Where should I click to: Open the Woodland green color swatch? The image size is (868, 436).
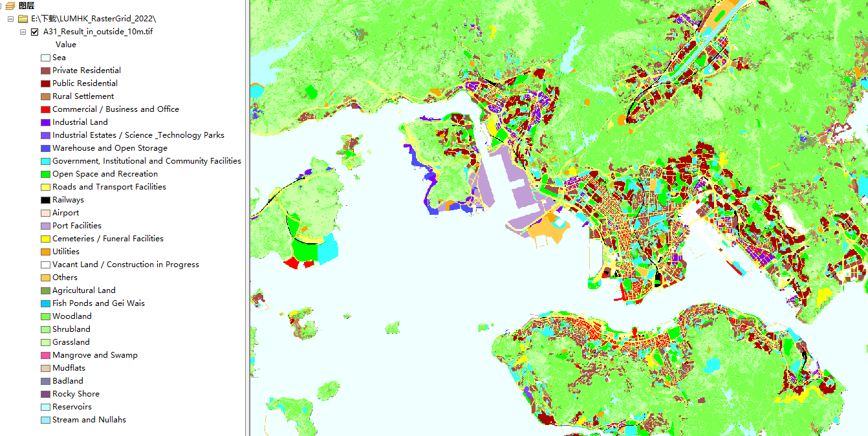coord(45,316)
